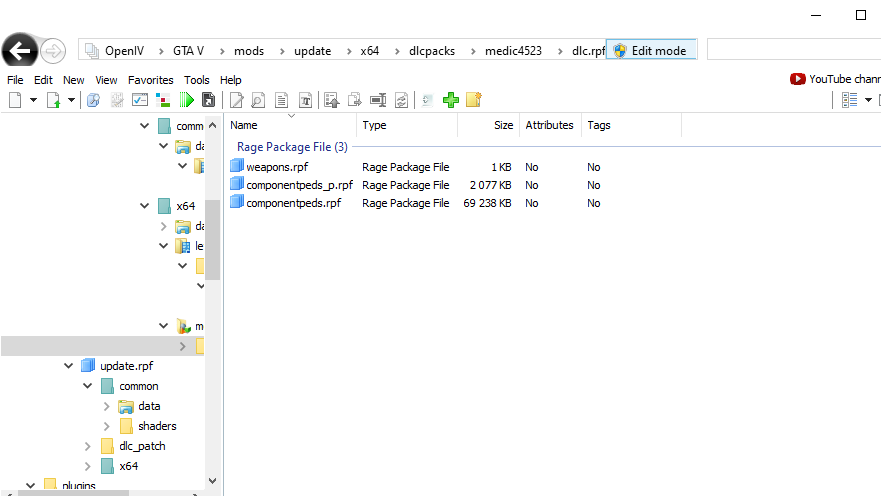
Task: Collapse the update.rpf tree node
Action: coord(68,366)
